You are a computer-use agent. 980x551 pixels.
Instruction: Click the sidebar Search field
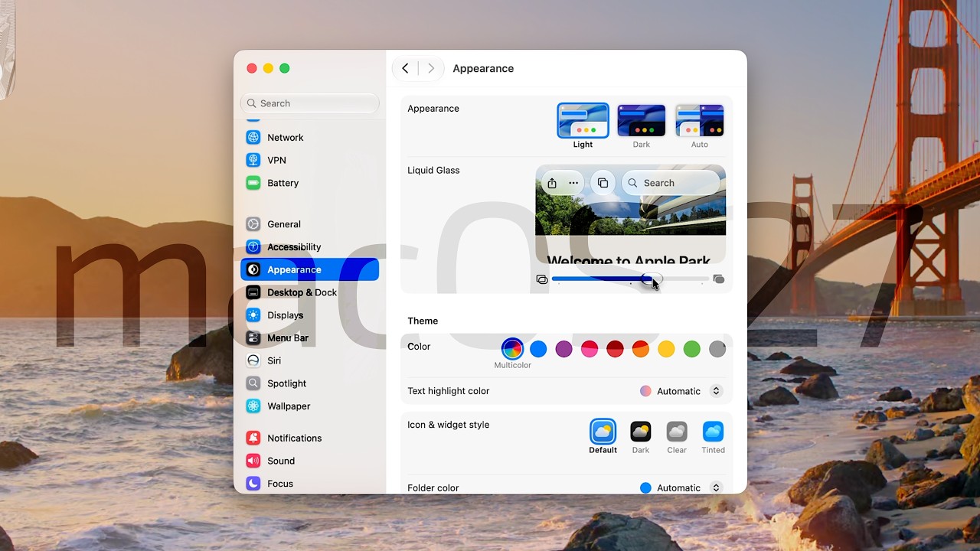pyautogui.click(x=309, y=103)
